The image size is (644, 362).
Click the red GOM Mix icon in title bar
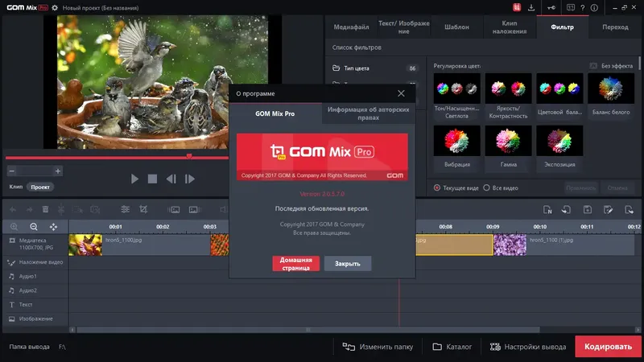click(517, 7)
